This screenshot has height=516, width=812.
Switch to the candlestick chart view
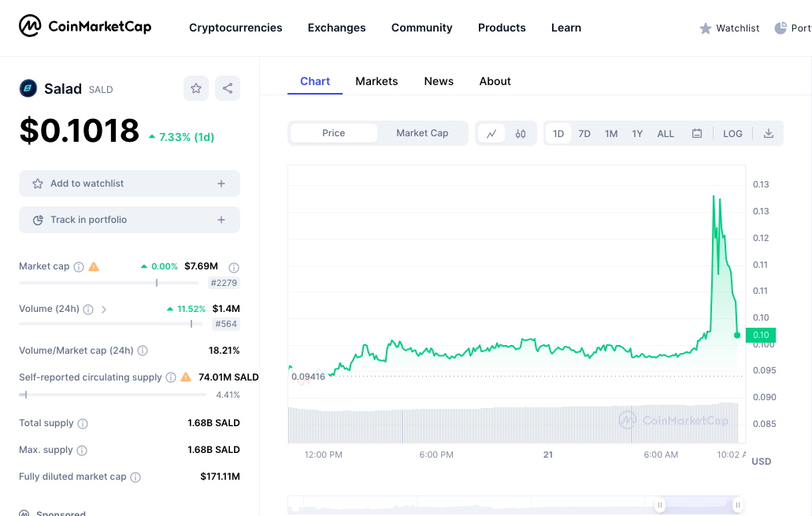click(521, 134)
